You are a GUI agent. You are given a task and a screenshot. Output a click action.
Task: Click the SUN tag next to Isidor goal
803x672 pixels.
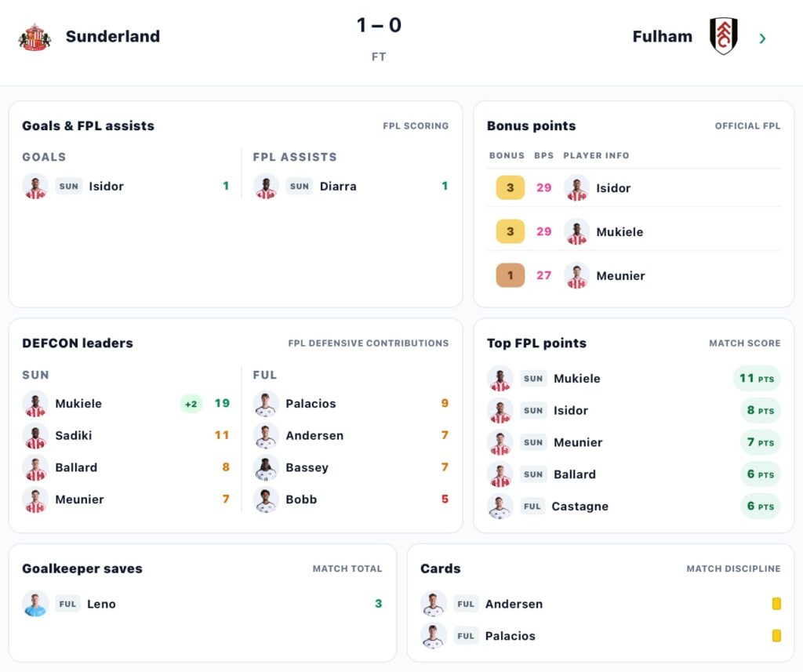(69, 186)
